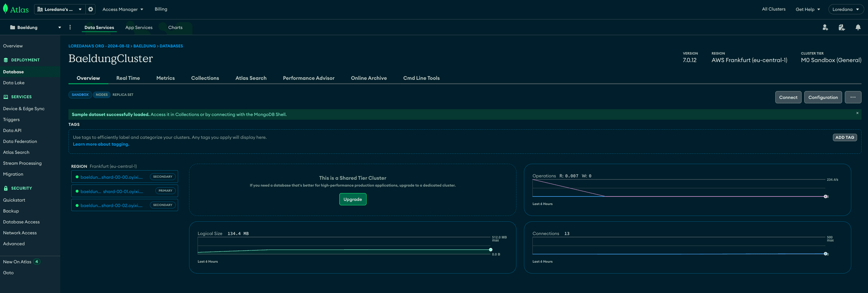Click the Configuration button
This screenshot has height=293, width=868.
point(823,97)
